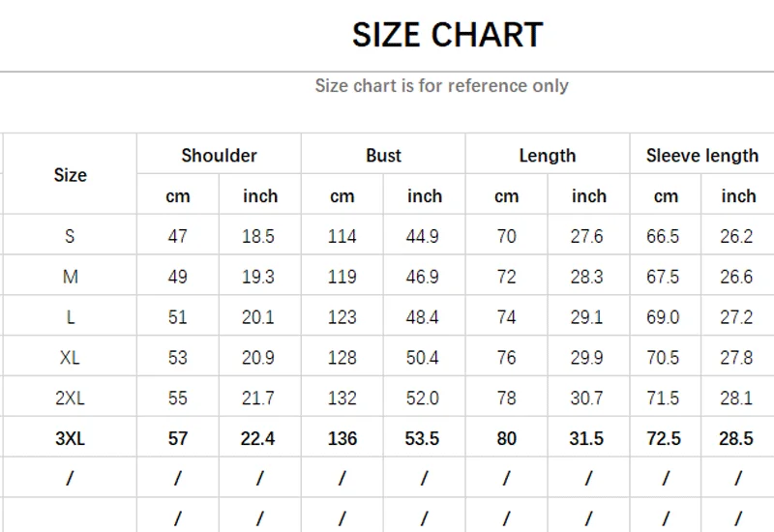Click the 44.9 bust inch value
The height and width of the screenshot is (532, 774).
424,236
